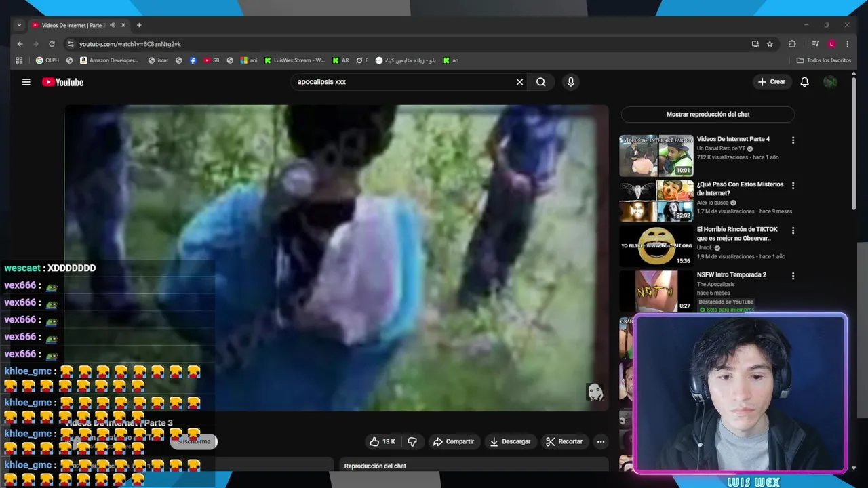Bookmark this page with the star
The height and width of the screenshot is (488, 868).
coord(770,44)
